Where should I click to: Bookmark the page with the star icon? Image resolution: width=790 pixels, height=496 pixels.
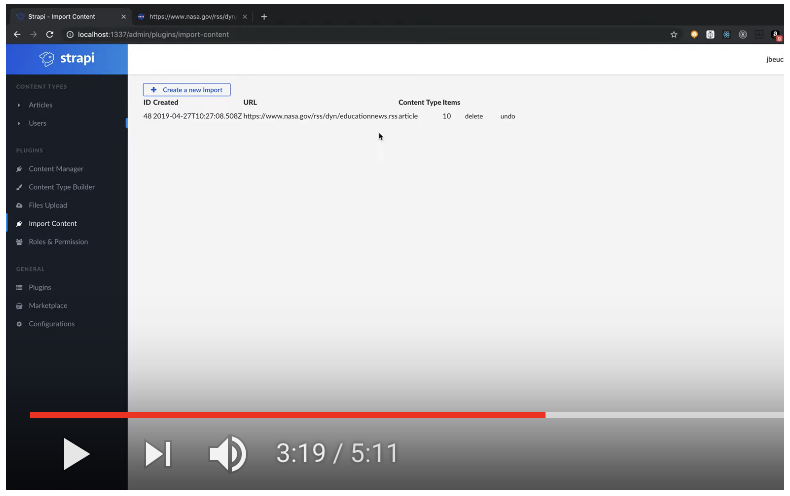[x=674, y=34]
